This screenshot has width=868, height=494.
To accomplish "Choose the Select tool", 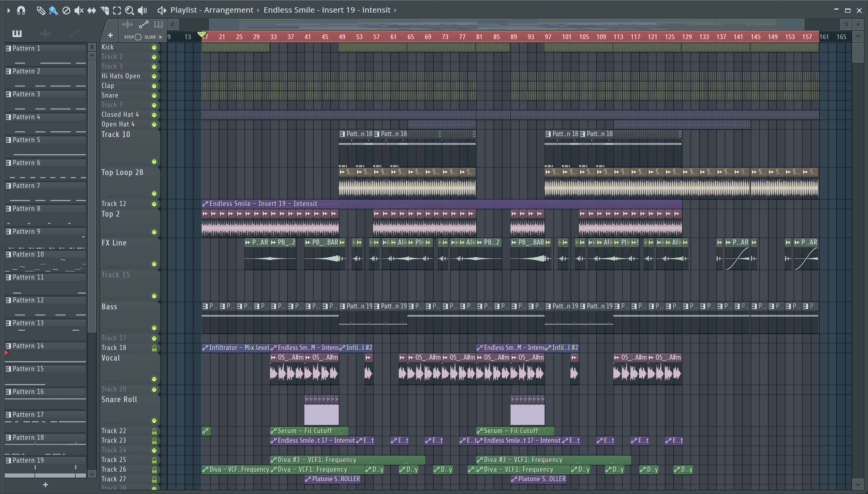I will [x=117, y=11].
